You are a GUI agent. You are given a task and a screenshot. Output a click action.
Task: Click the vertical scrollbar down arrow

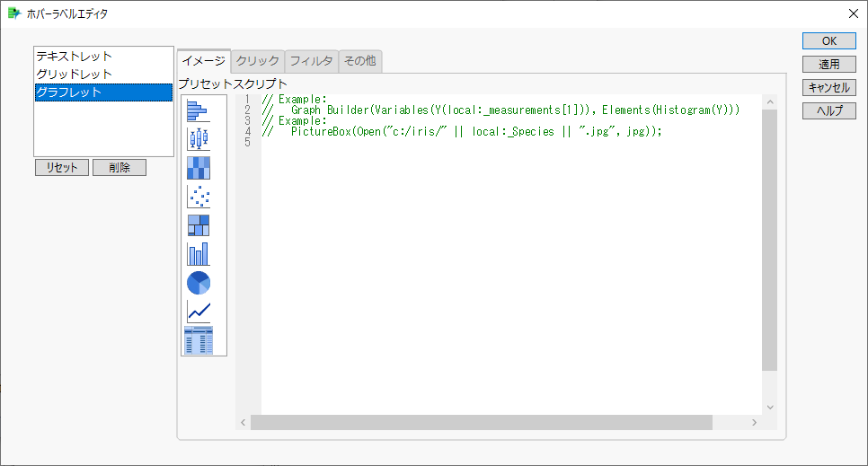pyautogui.click(x=769, y=408)
